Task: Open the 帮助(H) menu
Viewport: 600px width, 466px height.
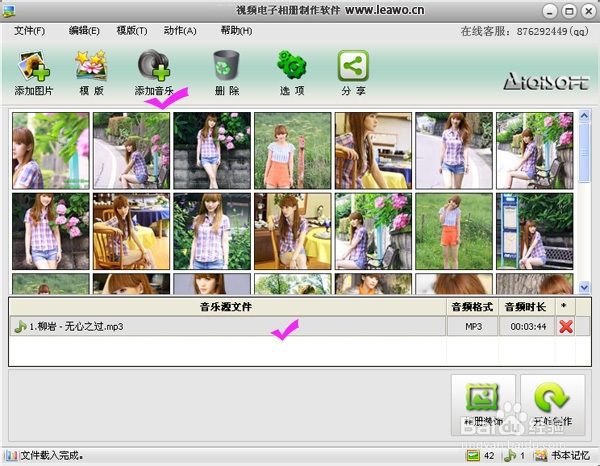Action: pyautogui.click(x=236, y=31)
